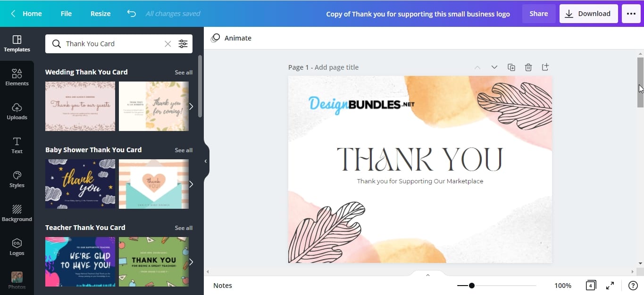Open the Uploads sidebar panel

[x=17, y=111]
